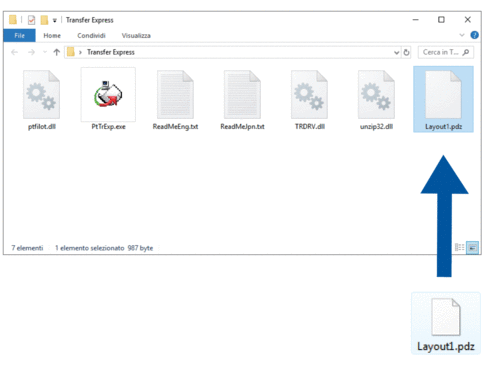
Task: Open the Customize Quick Access Toolbar dropdown
Action: [55, 20]
